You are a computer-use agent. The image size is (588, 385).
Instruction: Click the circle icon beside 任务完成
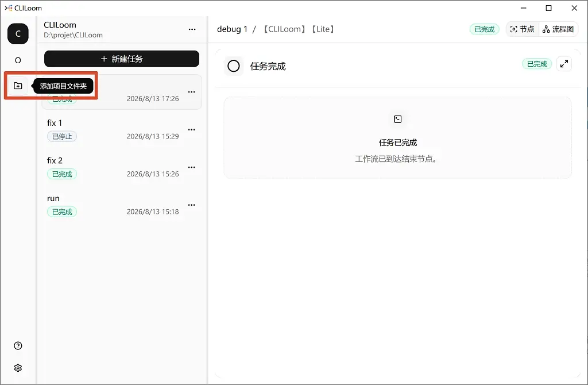point(234,66)
